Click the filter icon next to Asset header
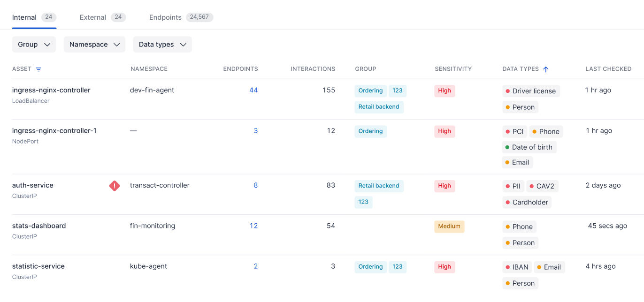 (38, 69)
